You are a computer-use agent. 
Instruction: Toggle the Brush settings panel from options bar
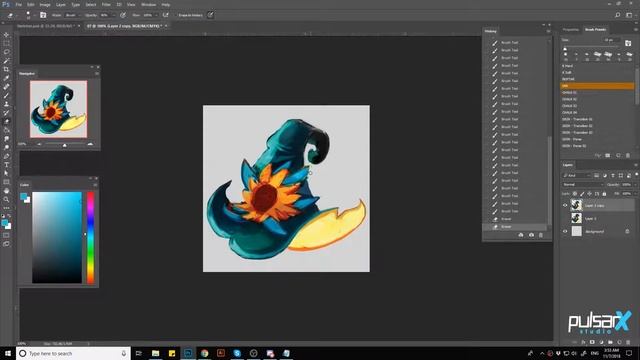click(x=43, y=15)
